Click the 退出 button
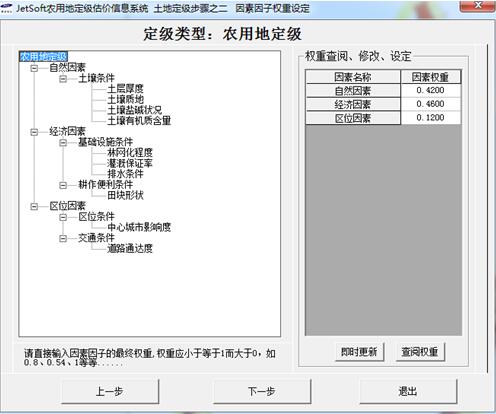The image size is (496, 414). click(x=408, y=391)
